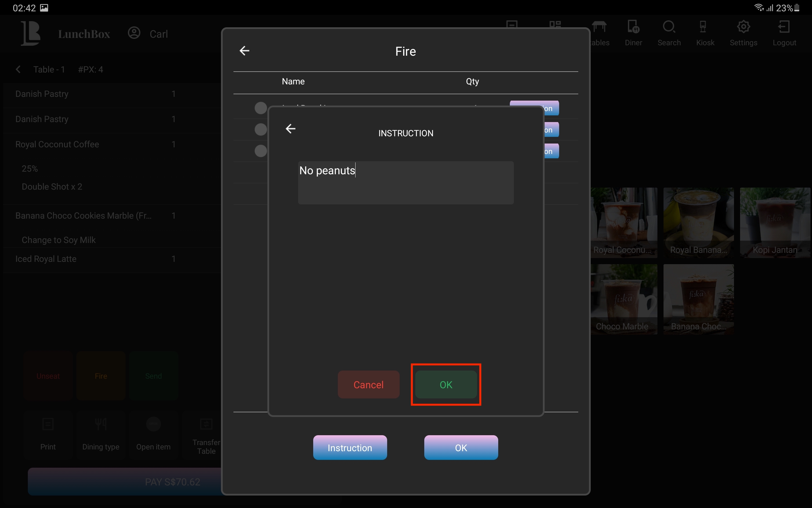Click the back arrow in Fire dialog
Viewport: 812px width, 508px height.
244,51
